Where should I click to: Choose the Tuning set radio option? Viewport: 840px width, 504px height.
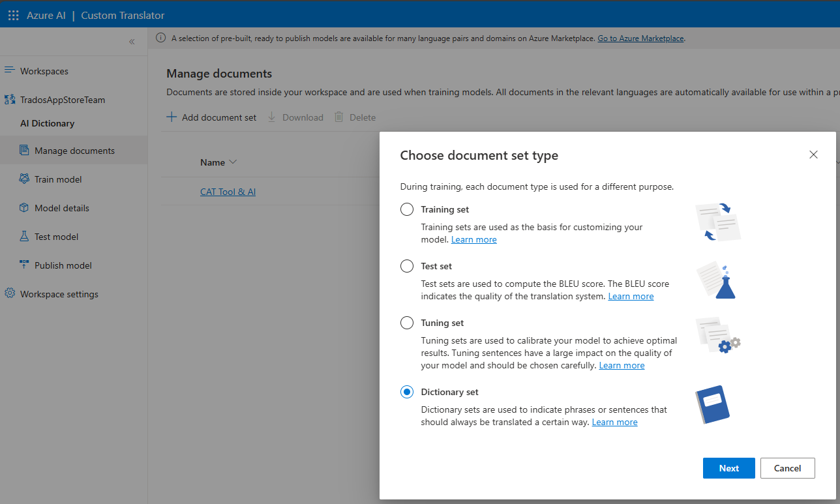coord(407,323)
